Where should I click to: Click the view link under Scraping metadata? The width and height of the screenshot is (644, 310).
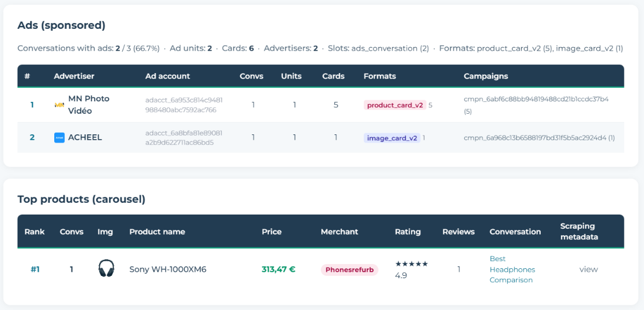point(589,269)
